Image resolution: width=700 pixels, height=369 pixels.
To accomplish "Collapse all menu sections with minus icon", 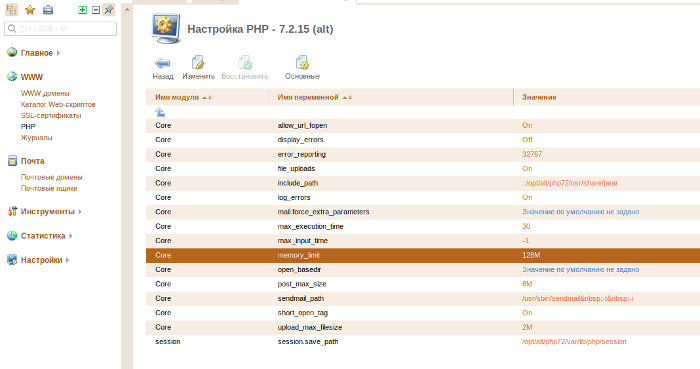I will (x=96, y=10).
